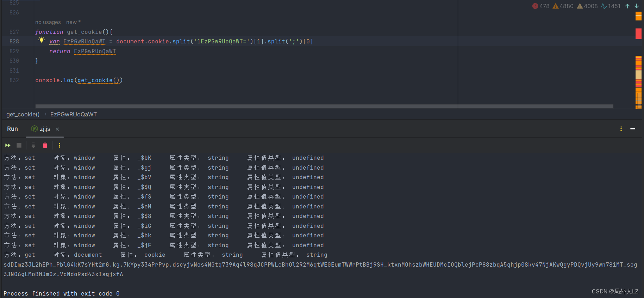Click console row with property _$jF

coord(164,245)
